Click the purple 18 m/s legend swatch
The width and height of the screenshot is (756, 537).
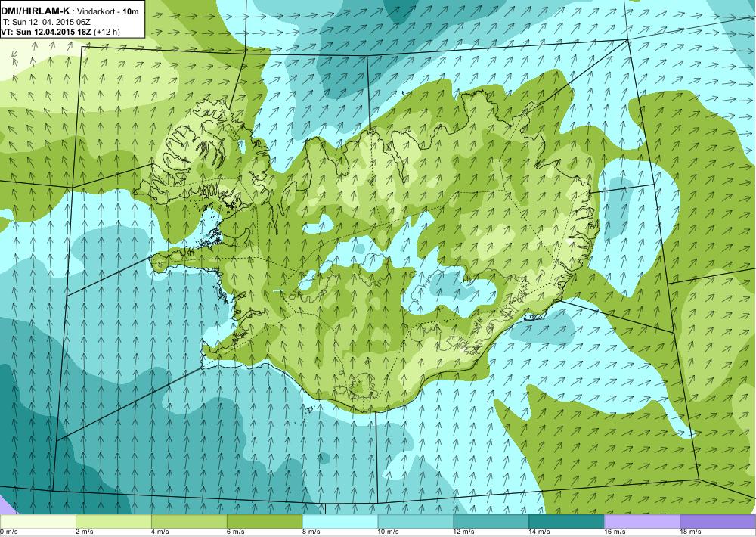(x=718, y=522)
